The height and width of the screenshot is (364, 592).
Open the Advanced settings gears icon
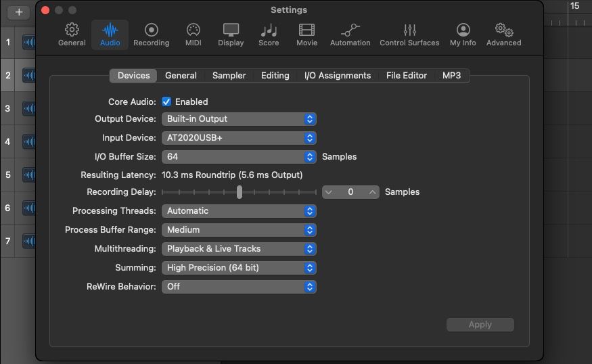coord(503,30)
